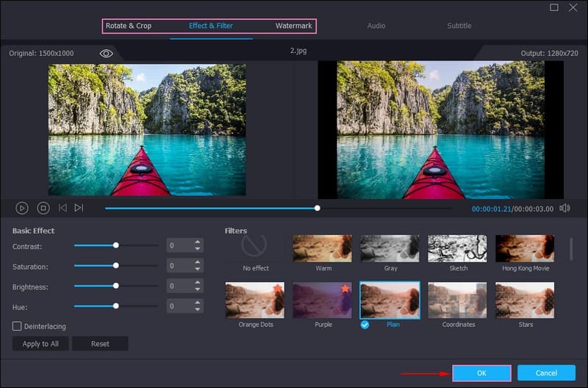Click the OK button
This screenshot has height=388, width=588.
[x=481, y=373]
